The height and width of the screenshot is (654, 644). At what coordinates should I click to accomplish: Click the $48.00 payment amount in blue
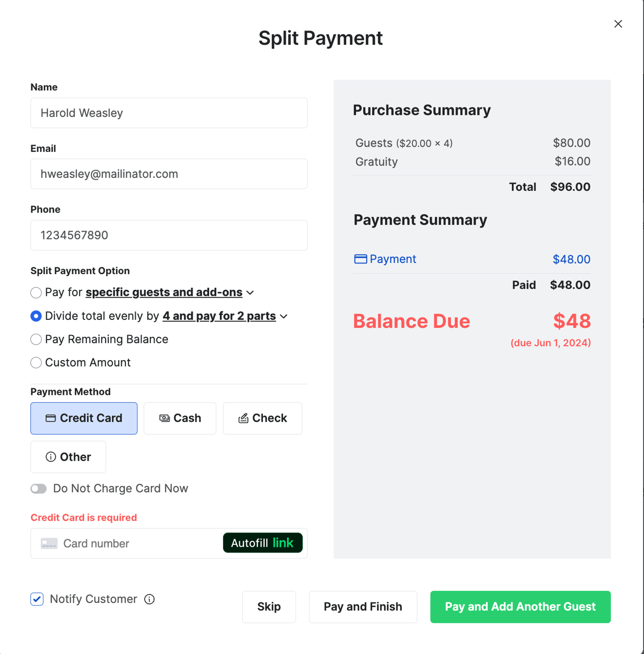[571, 260]
